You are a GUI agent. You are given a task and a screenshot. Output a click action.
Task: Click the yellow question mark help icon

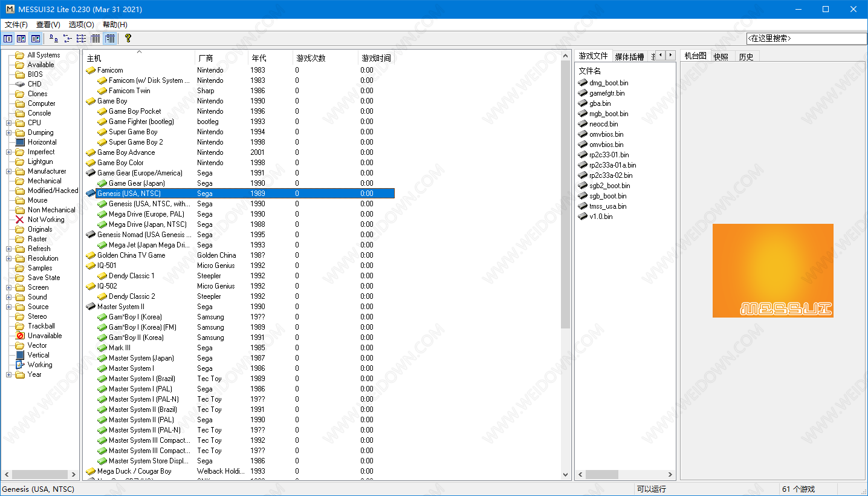[128, 38]
